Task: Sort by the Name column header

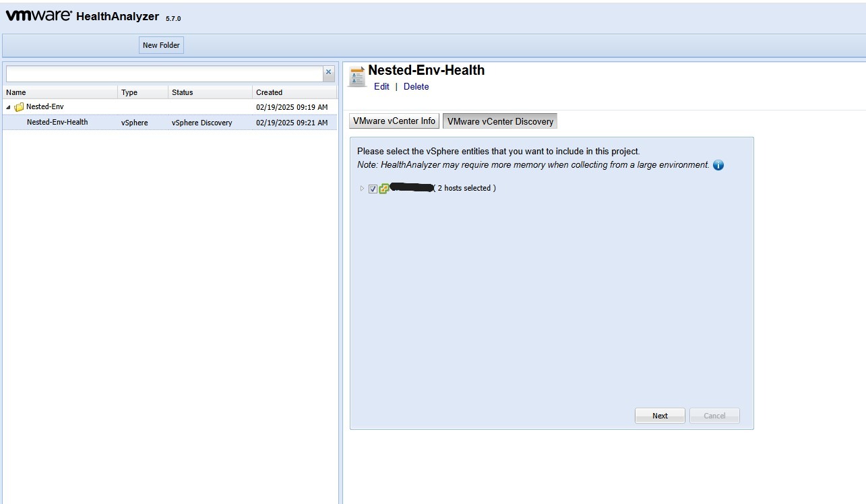Action: [x=61, y=92]
